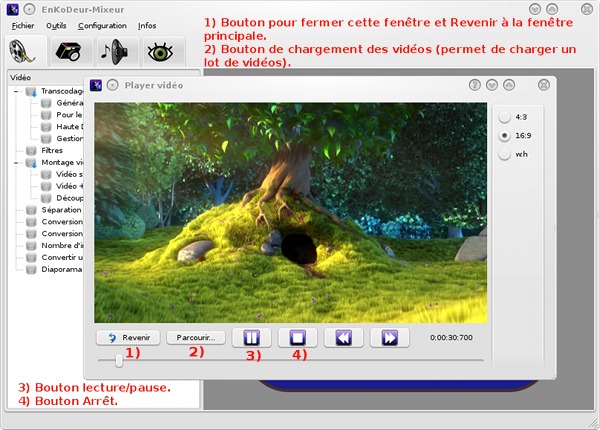600x430 pixels.
Task: Select the Diaporama tree item
Action: pyautogui.click(x=62, y=269)
